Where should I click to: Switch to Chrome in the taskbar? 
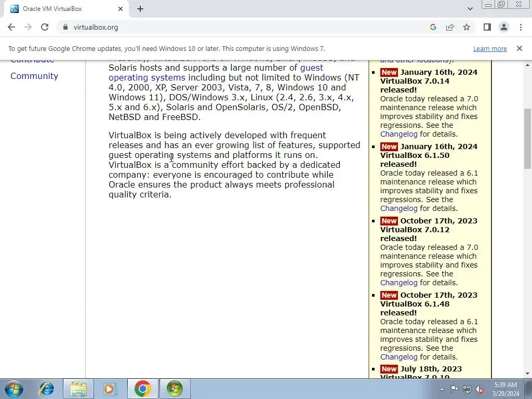(x=142, y=389)
